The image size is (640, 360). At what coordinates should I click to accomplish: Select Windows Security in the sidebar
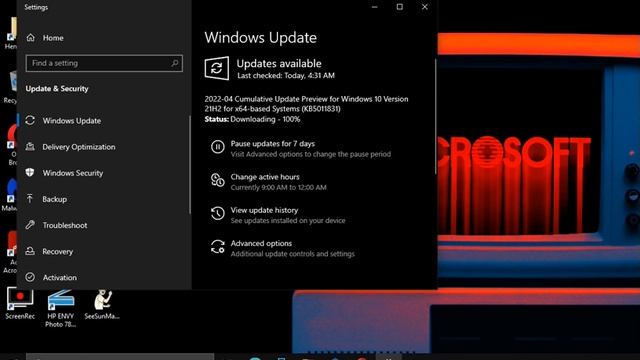point(73,173)
